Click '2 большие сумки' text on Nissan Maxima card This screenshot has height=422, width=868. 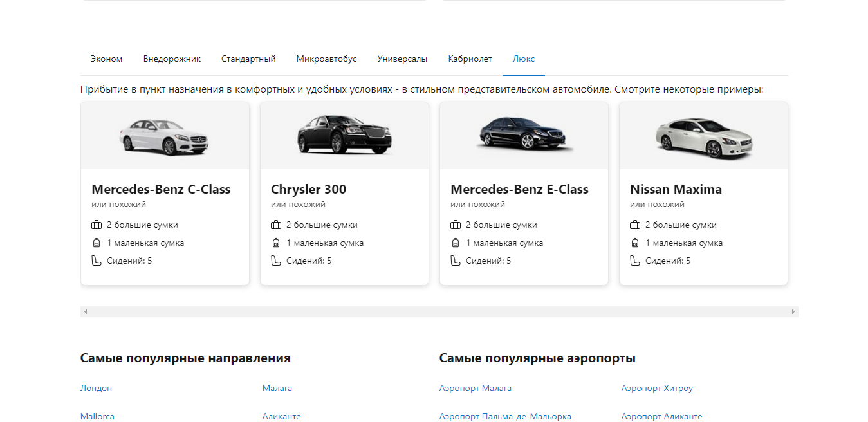tap(681, 225)
